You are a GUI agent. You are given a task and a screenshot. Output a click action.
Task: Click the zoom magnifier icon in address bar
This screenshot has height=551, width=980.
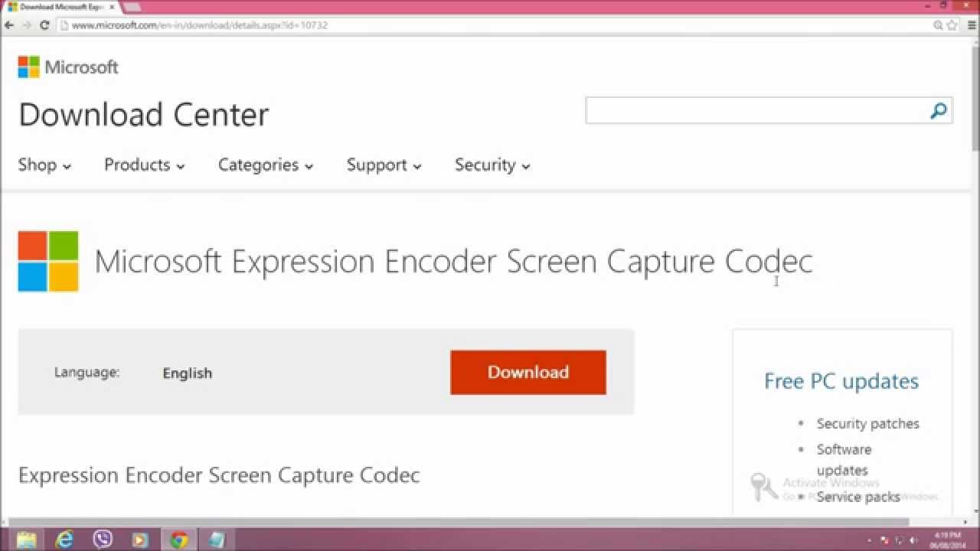coord(938,25)
